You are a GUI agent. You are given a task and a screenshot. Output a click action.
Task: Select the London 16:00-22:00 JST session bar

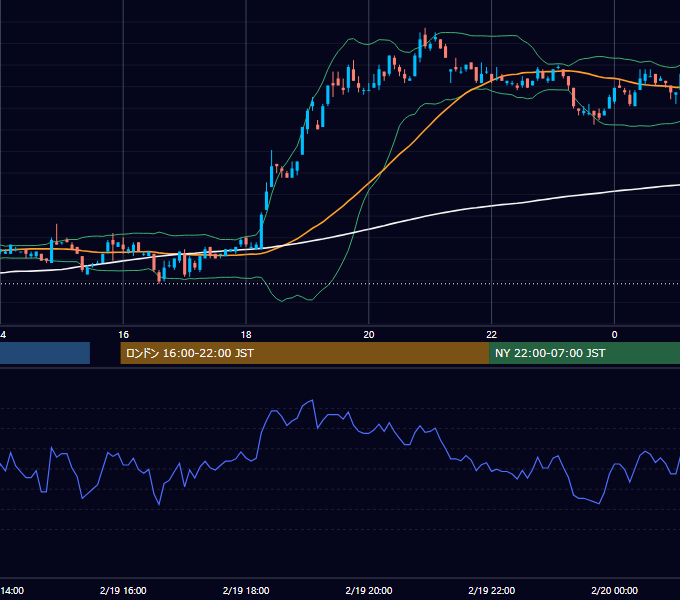click(304, 353)
